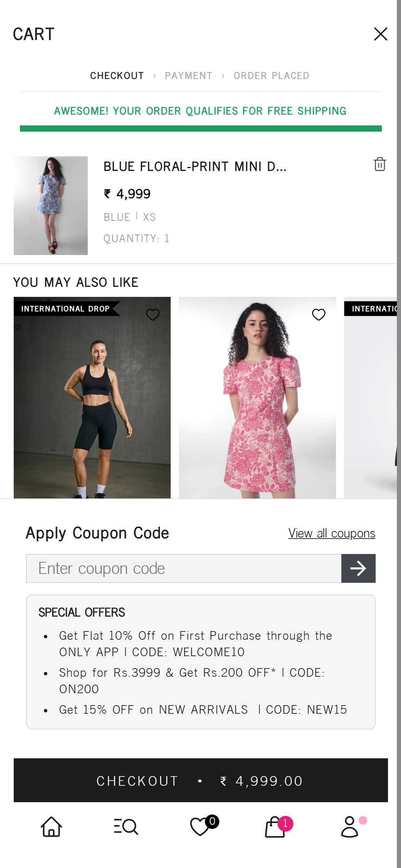Click View all coupons link
Screen dimensions: 401x868
[332, 533]
